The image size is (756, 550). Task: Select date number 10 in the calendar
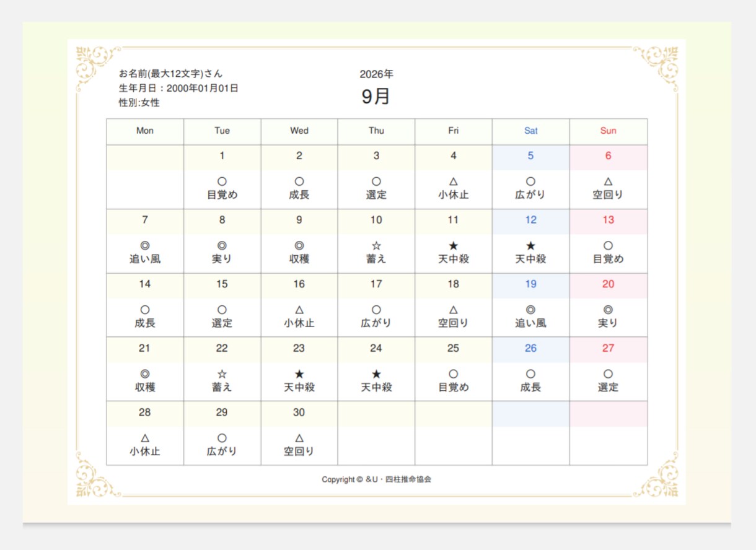376,220
